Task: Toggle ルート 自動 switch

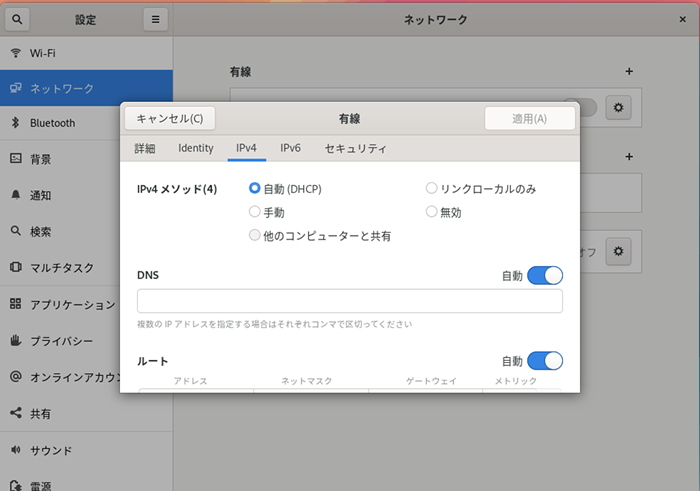Action: [x=545, y=361]
